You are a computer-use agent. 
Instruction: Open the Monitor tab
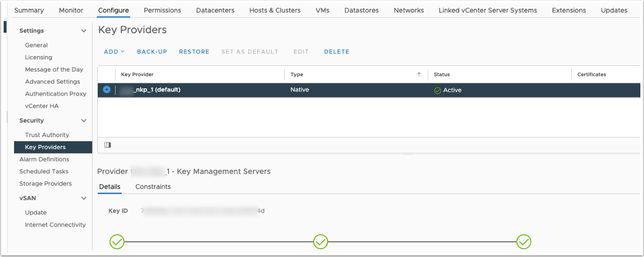click(71, 10)
